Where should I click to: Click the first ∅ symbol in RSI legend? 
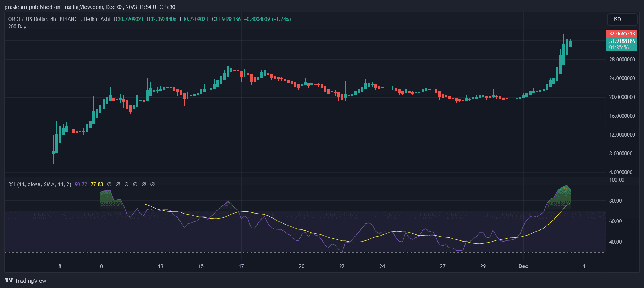pyautogui.click(x=109, y=184)
